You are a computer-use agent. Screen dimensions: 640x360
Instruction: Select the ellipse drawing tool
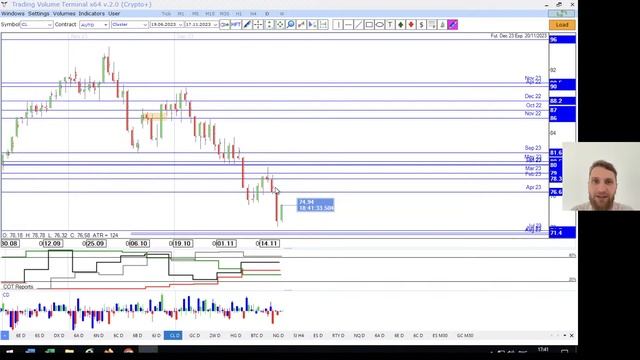(380, 25)
